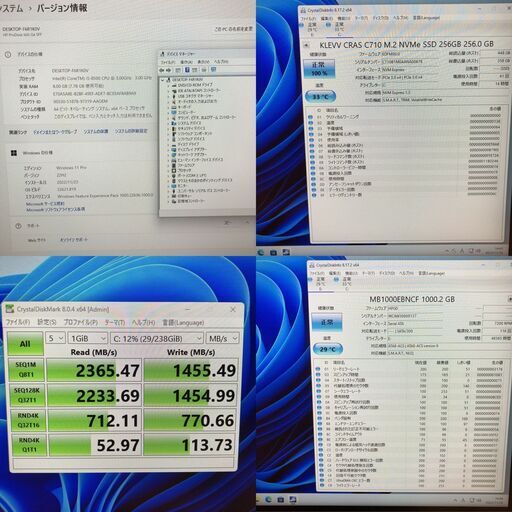The width and height of the screenshot is (512, 512).
Task: Open Edge from the taskbar in bottom-right photo
Action: pyautogui.click(x=268, y=499)
